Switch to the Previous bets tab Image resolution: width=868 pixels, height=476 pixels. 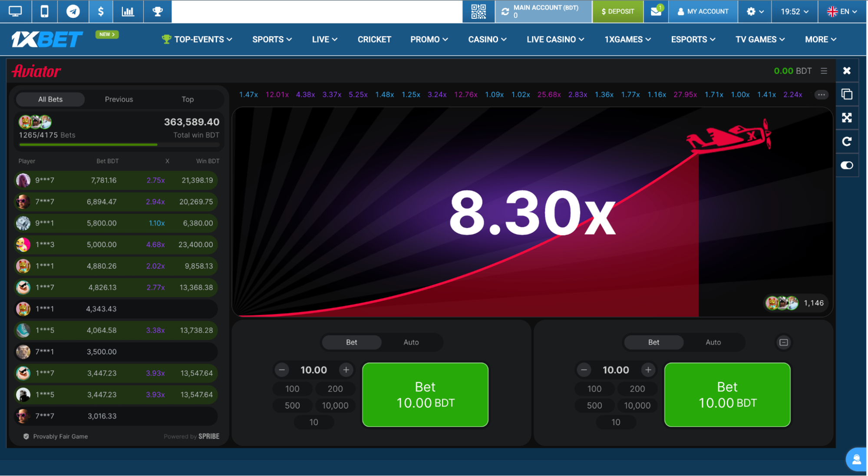click(x=119, y=99)
